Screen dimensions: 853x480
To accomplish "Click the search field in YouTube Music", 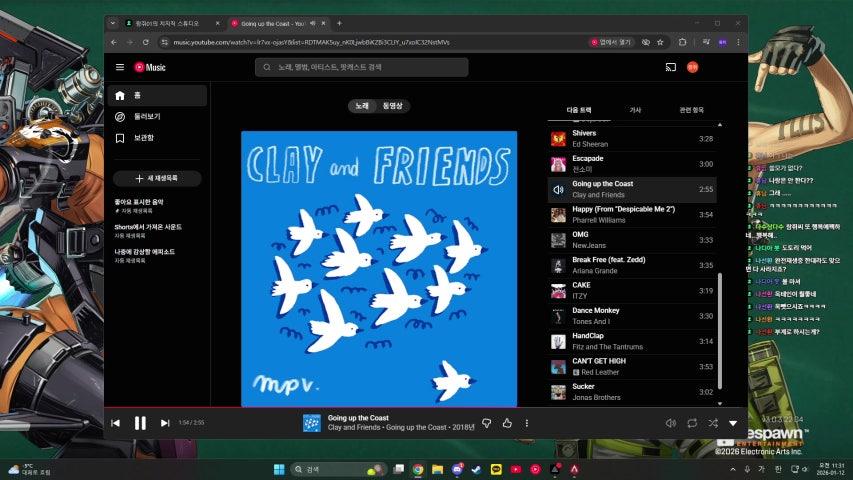I will tap(361, 67).
